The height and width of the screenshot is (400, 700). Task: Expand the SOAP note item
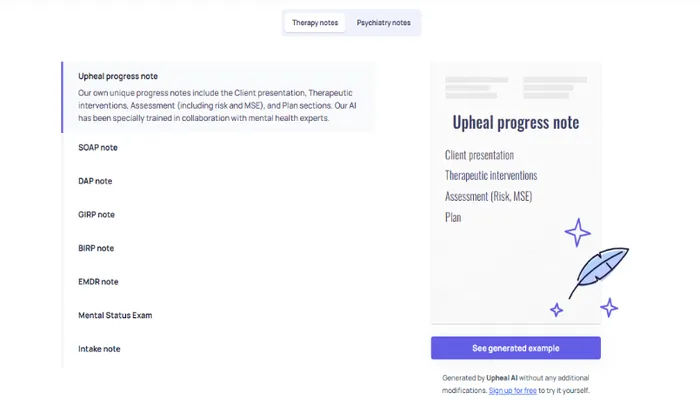[x=98, y=148]
